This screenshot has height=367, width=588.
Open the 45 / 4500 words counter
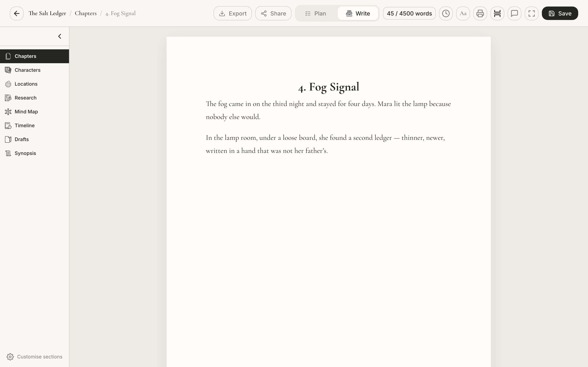[409, 13]
